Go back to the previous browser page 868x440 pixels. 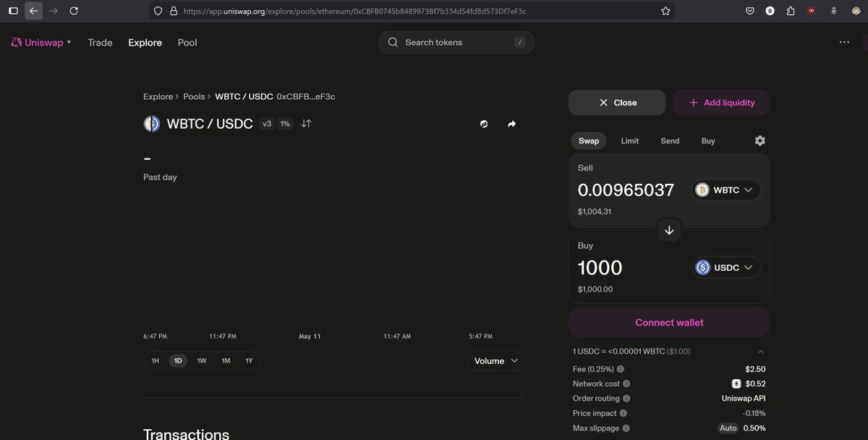[x=33, y=11]
